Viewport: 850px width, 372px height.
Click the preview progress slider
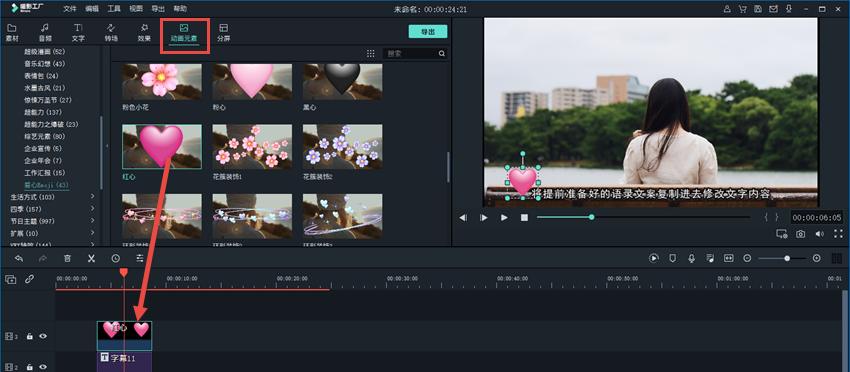click(x=643, y=217)
